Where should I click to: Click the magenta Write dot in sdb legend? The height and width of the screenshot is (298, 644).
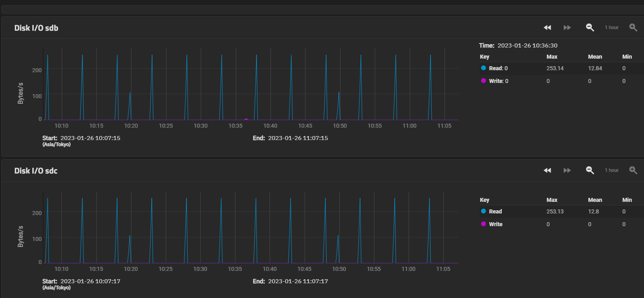[483, 81]
